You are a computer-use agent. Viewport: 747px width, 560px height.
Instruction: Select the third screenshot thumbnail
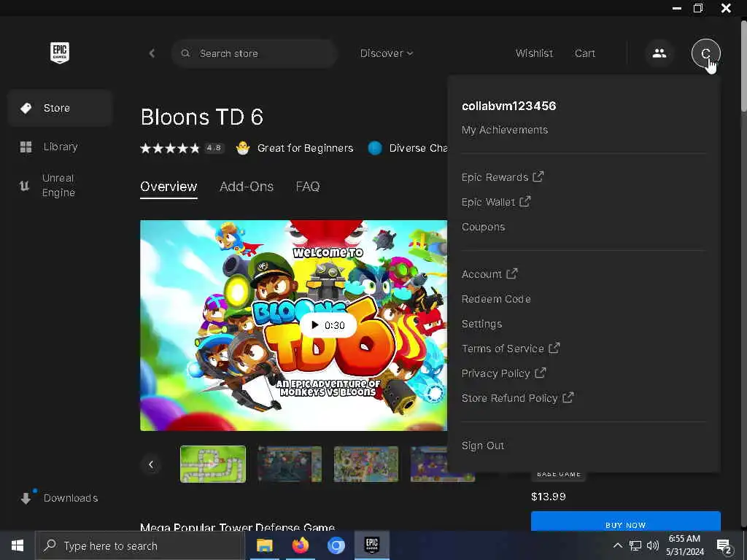point(366,464)
